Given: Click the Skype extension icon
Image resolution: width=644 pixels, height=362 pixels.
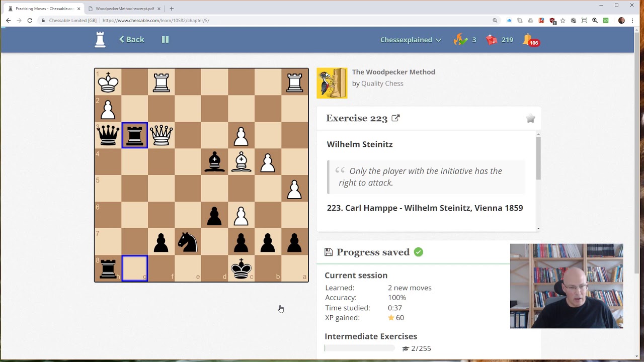Looking at the screenshot, I should pos(520,21).
